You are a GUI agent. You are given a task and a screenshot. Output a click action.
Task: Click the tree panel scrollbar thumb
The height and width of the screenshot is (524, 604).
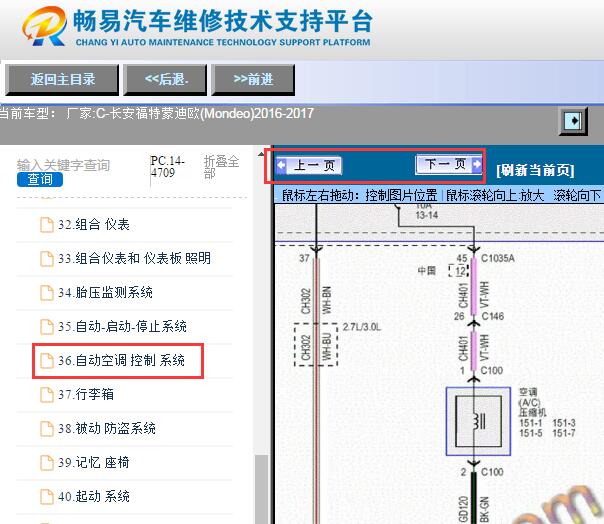262,489
